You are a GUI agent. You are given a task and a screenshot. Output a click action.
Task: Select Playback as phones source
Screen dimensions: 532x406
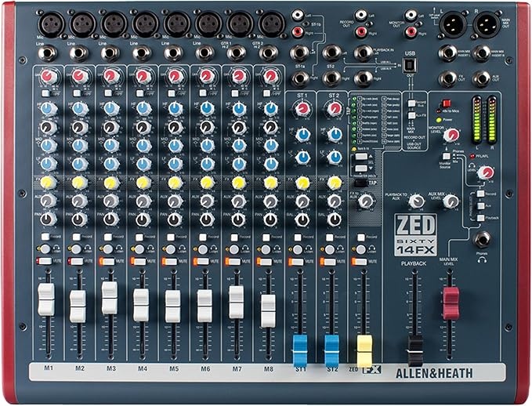tap(480, 218)
